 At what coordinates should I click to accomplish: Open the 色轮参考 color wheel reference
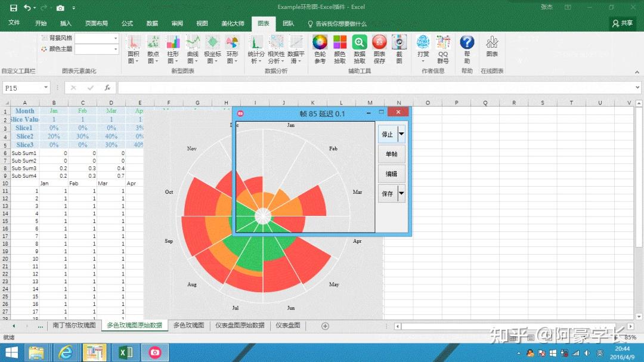point(320,49)
